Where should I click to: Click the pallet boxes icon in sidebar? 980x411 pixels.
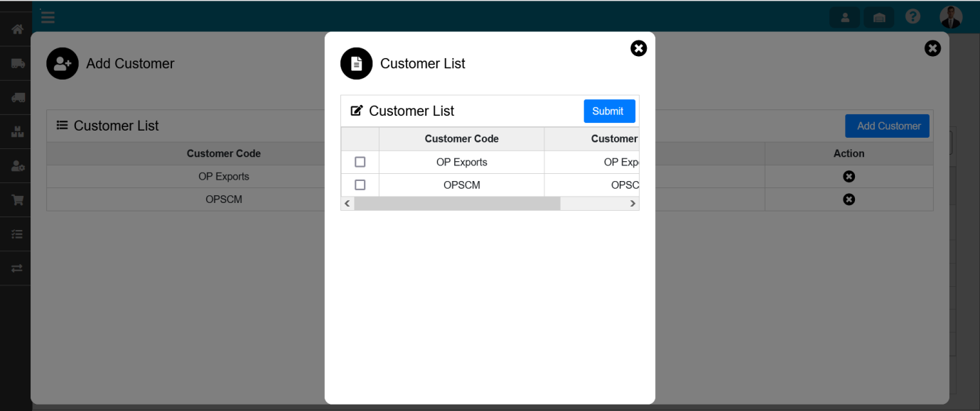coord(17,132)
